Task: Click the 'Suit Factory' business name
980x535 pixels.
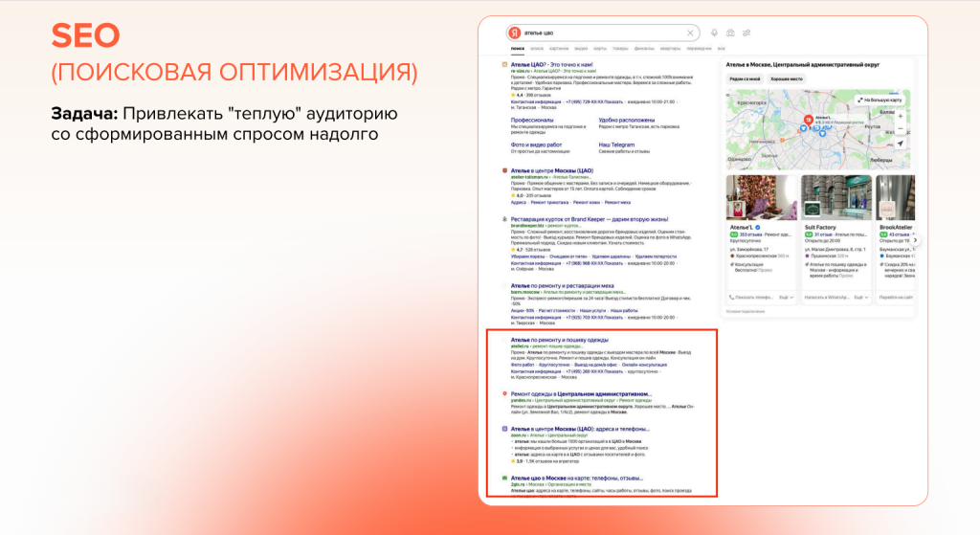Action: coord(820,228)
